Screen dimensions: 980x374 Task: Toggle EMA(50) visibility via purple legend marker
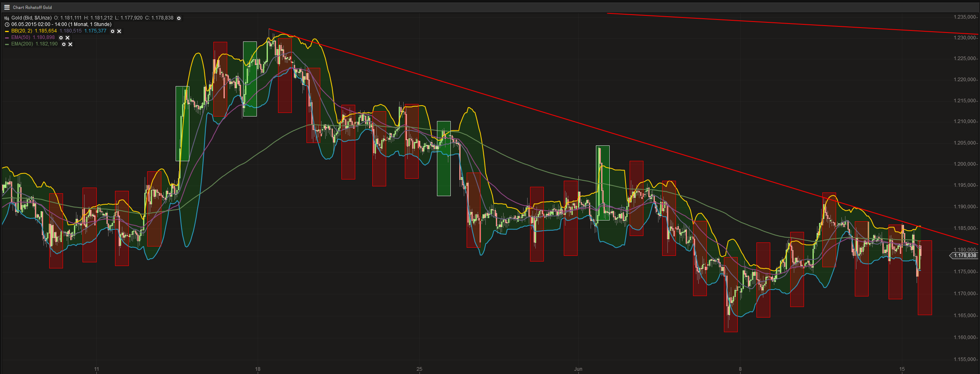tap(7, 38)
